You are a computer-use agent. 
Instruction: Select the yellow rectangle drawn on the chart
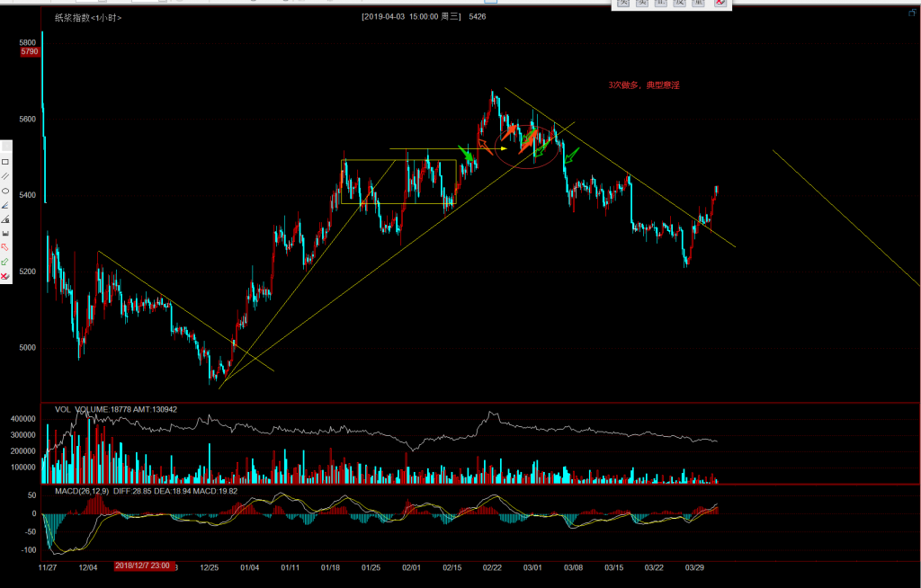[x=398, y=161]
